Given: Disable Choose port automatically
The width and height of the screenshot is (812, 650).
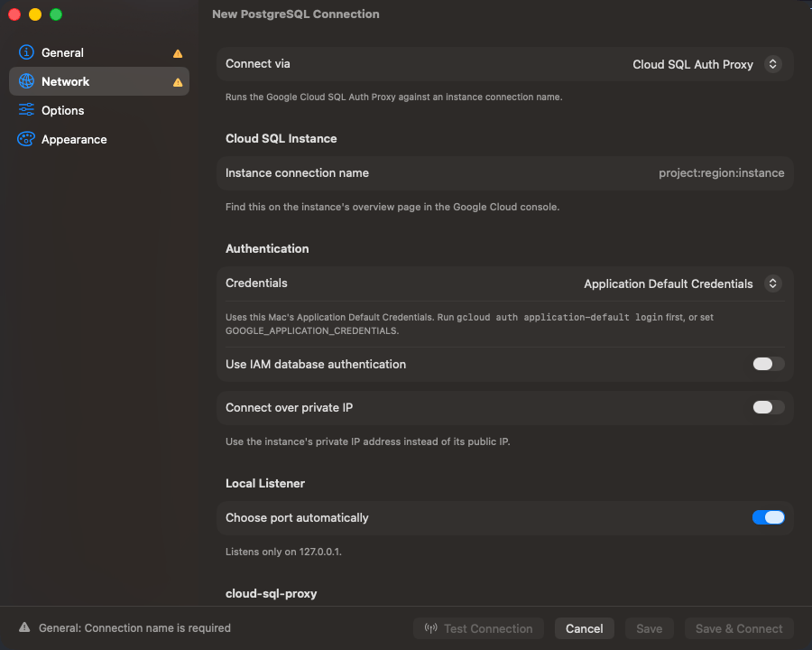Looking at the screenshot, I should point(769,517).
